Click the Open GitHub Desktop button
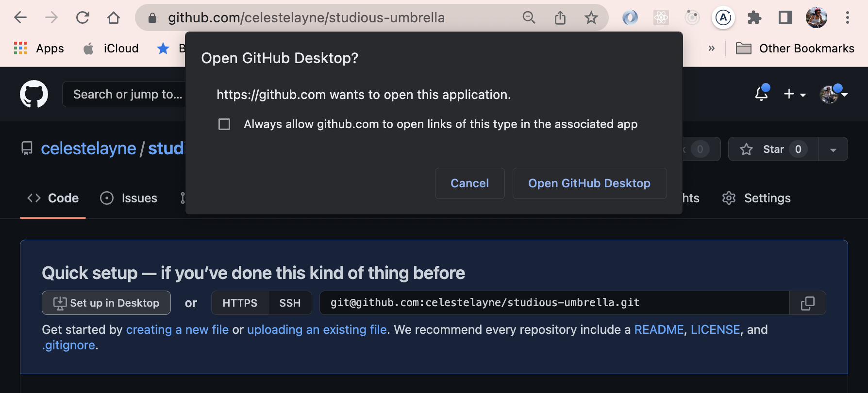This screenshot has height=393, width=868. tap(589, 183)
